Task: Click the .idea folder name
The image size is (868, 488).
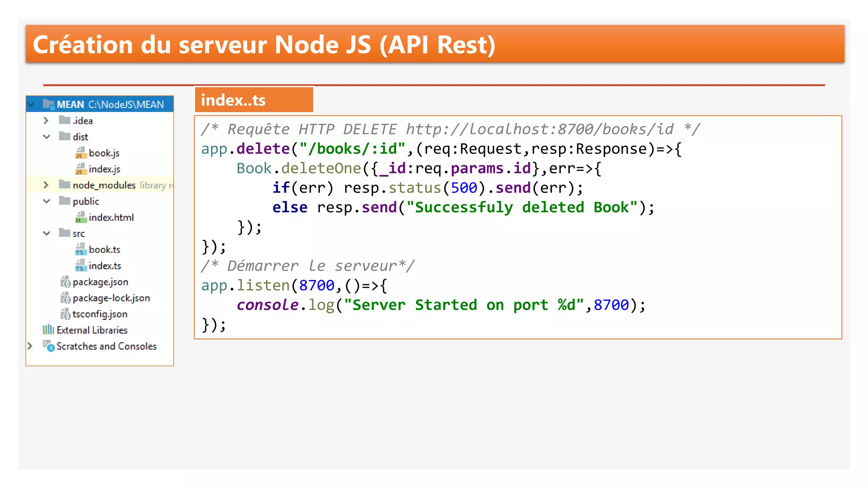Action: (x=83, y=121)
